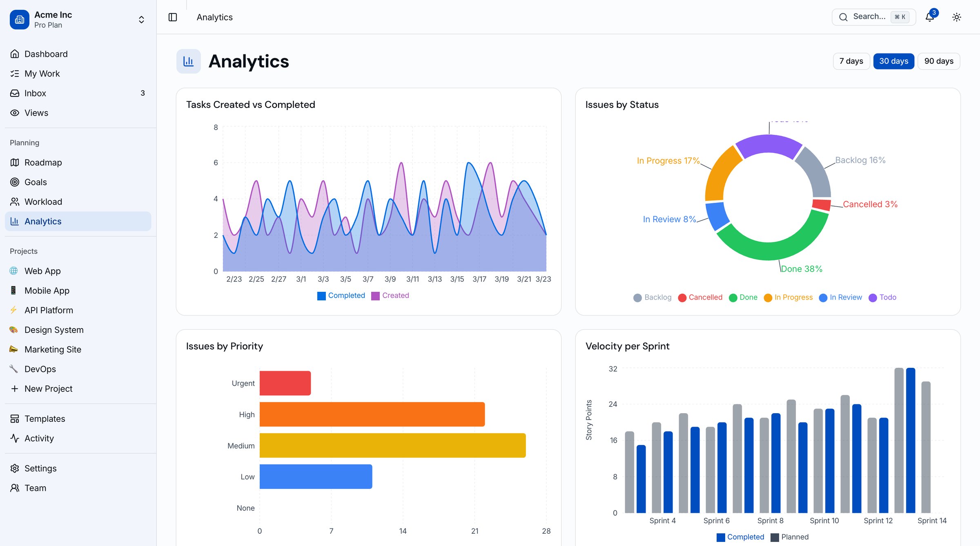Toggle Todo in status legend

883,298
